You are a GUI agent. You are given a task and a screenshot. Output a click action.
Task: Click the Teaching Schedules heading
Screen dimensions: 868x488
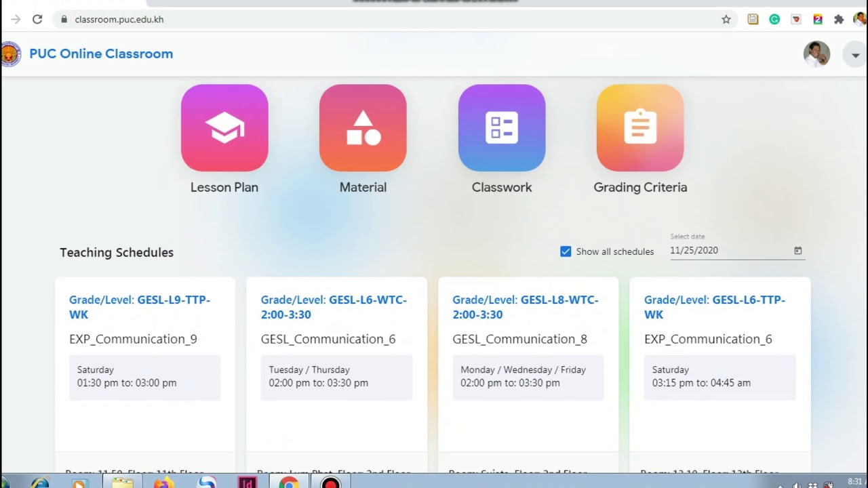coord(117,252)
